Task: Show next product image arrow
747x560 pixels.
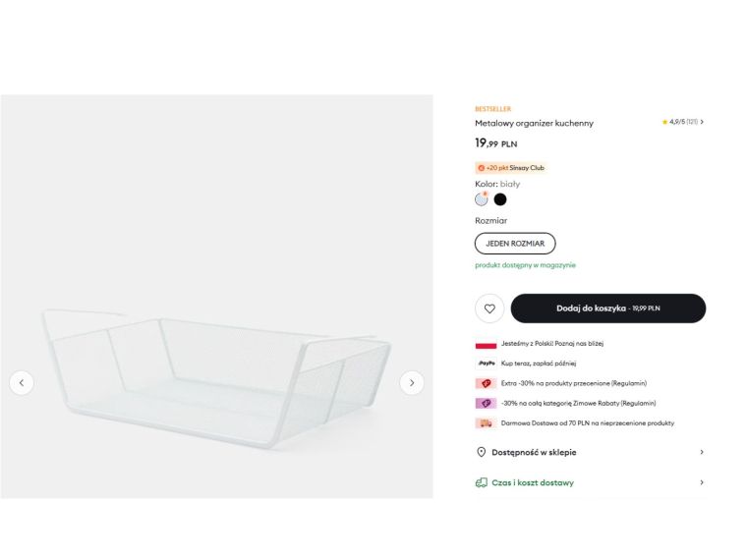Action: pyautogui.click(x=412, y=383)
